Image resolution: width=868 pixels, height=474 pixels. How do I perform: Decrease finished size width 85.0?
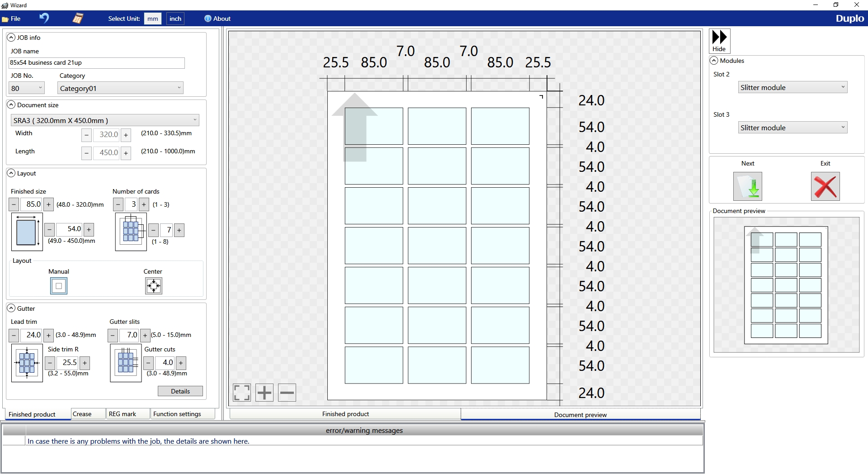(14, 204)
